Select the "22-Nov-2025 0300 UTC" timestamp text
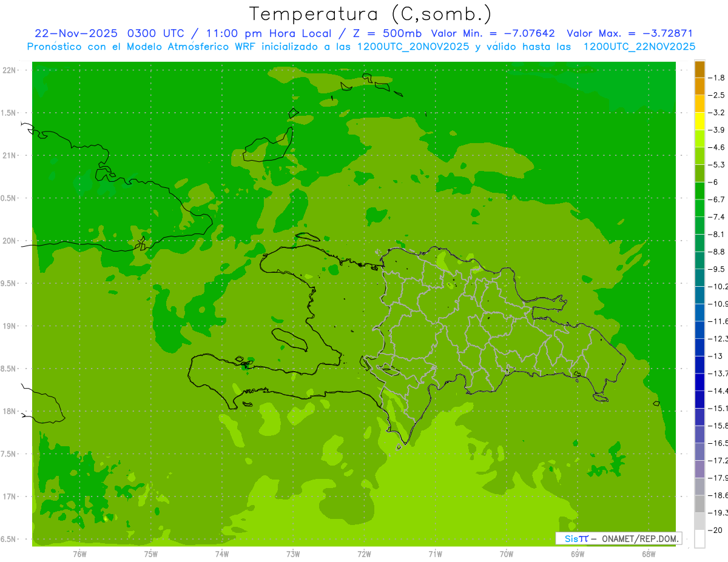This screenshot has height=562, width=728. [112, 33]
